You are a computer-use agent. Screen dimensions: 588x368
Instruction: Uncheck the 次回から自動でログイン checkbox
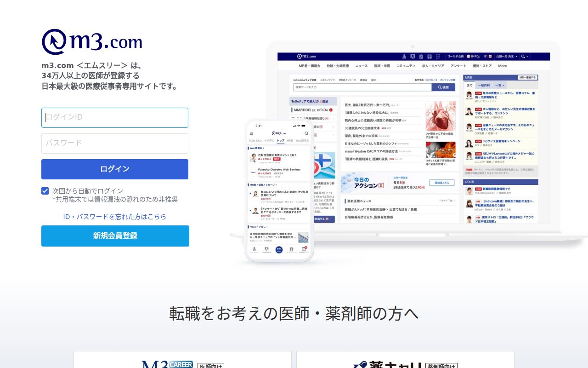pyautogui.click(x=45, y=191)
